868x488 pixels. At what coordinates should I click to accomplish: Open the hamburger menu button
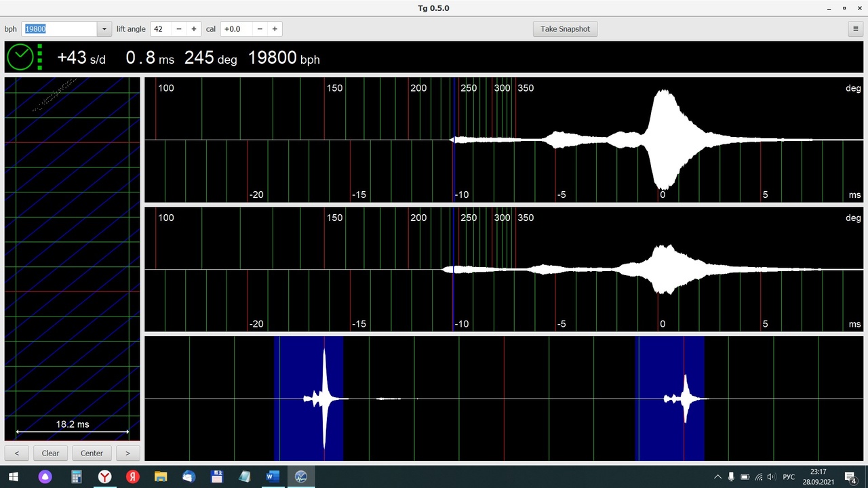[856, 29]
